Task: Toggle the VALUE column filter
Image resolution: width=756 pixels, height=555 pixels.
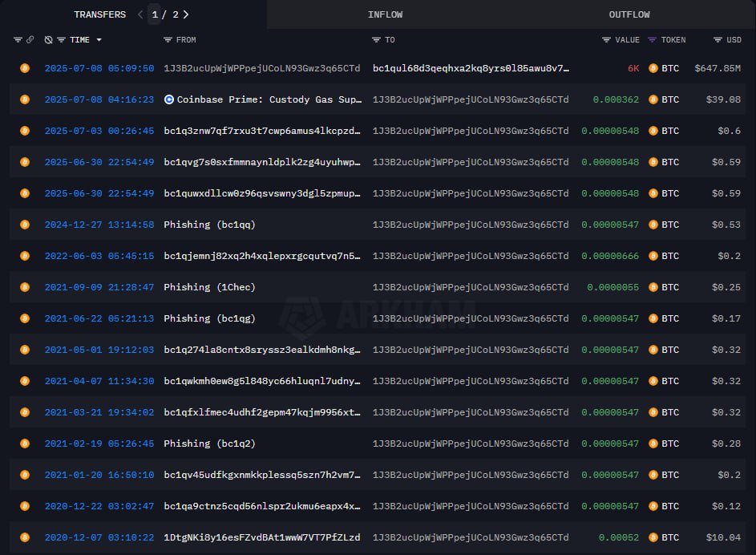Action: [x=606, y=40]
